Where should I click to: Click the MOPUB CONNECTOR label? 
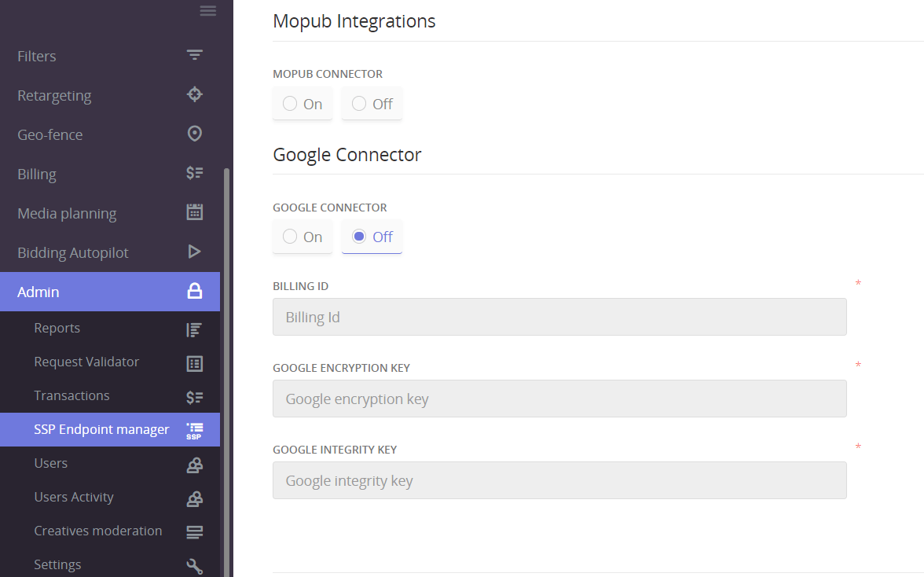point(328,74)
